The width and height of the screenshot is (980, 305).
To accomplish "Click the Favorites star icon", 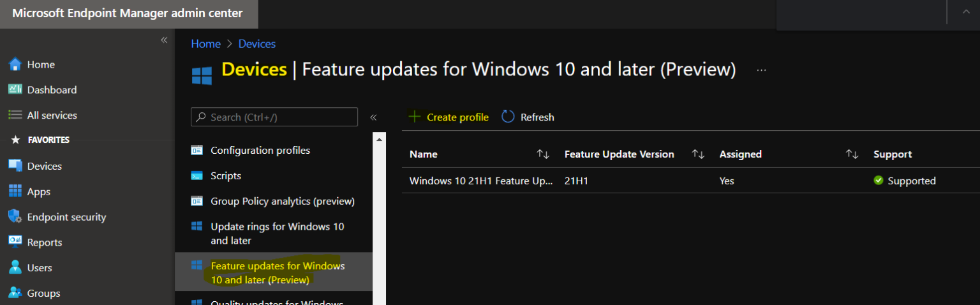I will click(16, 140).
